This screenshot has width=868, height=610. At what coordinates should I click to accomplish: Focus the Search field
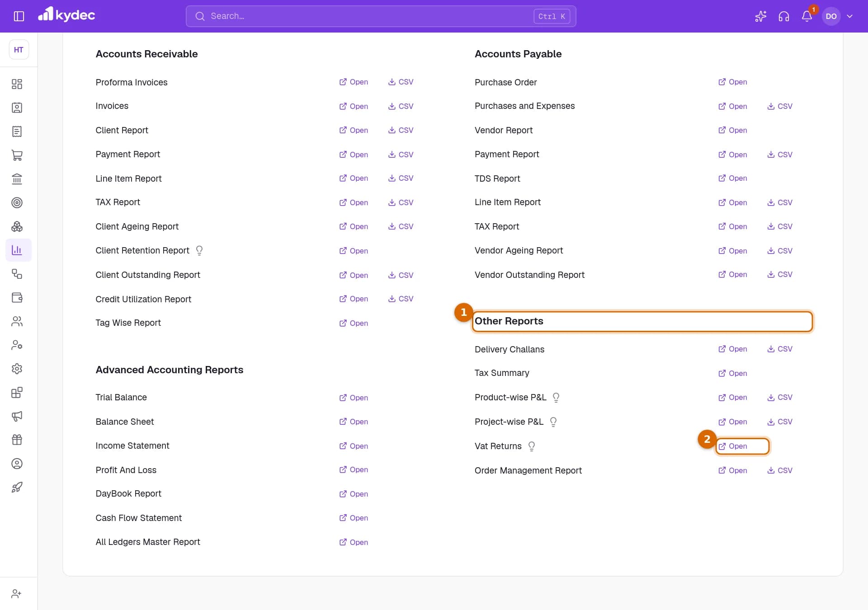click(x=381, y=16)
